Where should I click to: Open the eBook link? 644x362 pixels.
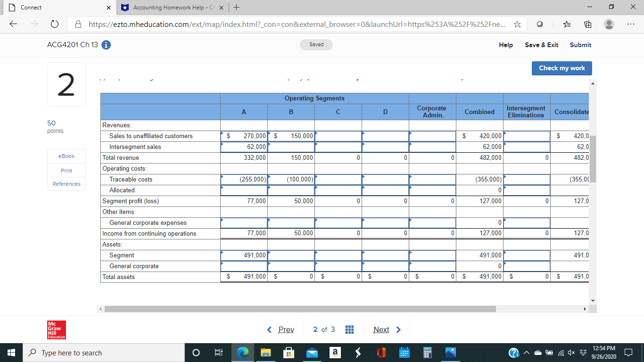pos(66,156)
